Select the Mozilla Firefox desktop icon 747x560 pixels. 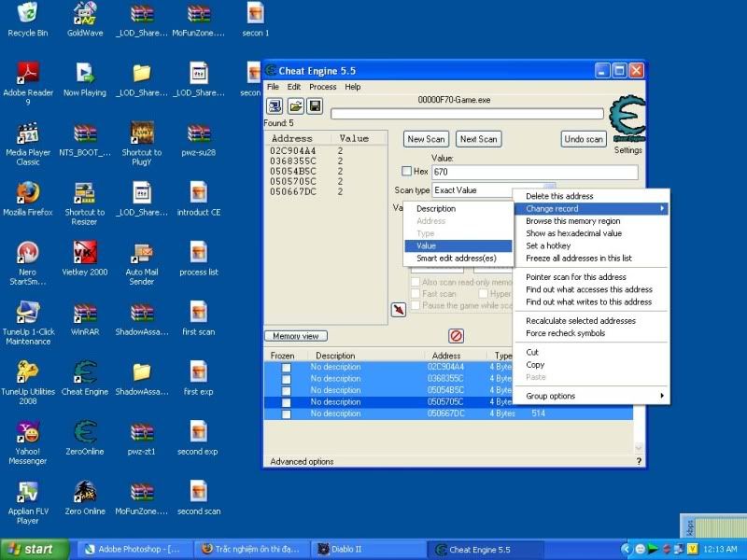pos(28,199)
